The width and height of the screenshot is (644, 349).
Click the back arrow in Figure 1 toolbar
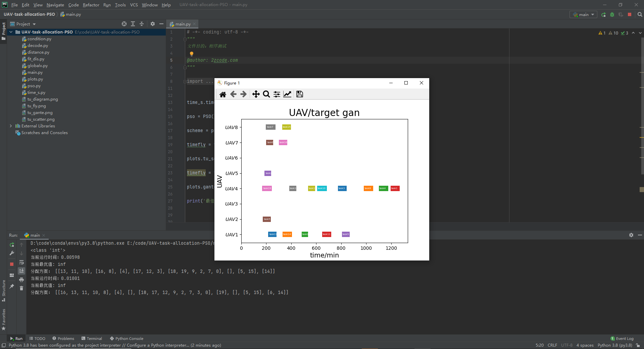[x=233, y=94]
